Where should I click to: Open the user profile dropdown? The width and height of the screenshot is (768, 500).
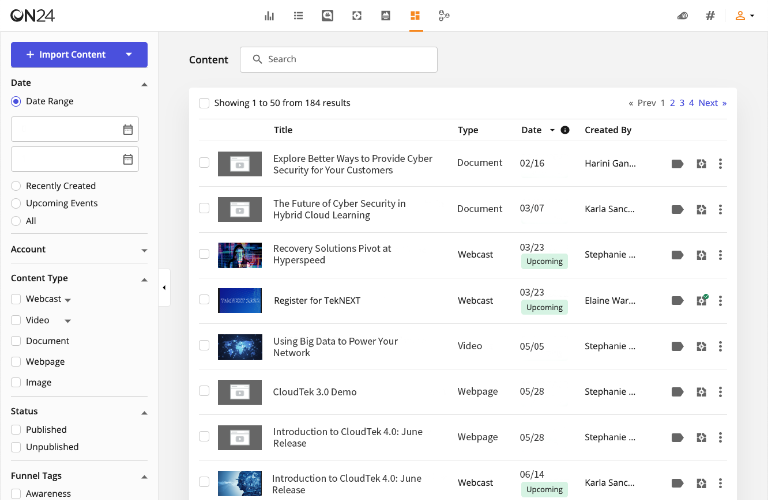(x=744, y=16)
